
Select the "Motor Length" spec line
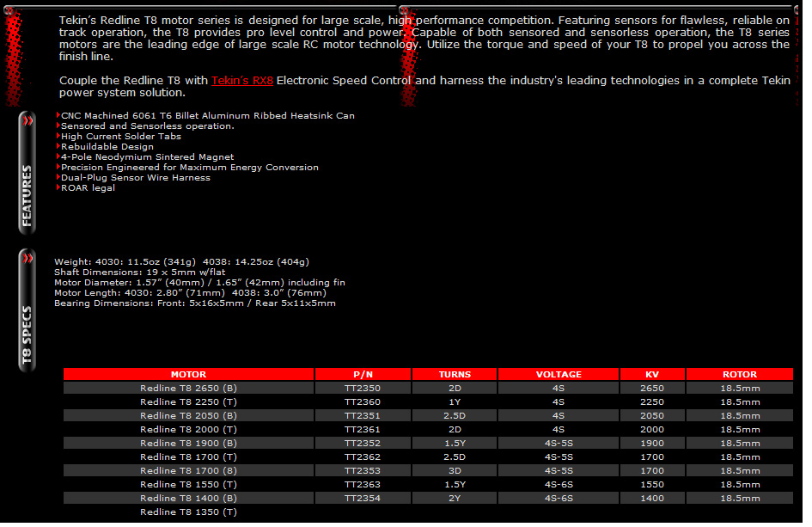pyautogui.click(x=190, y=293)
